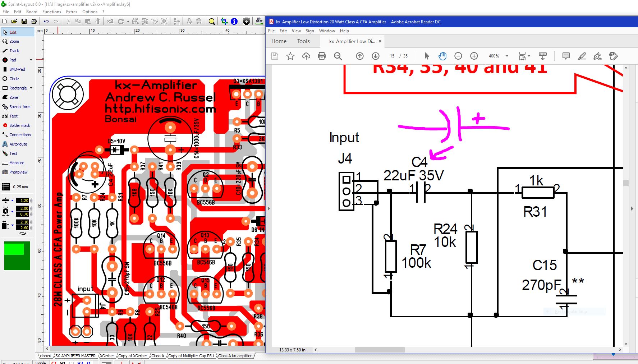The width and height of the screenshot is (638, 364).
Task: Select the Zoom tool in left panel
Action: (x=18, y=41)
